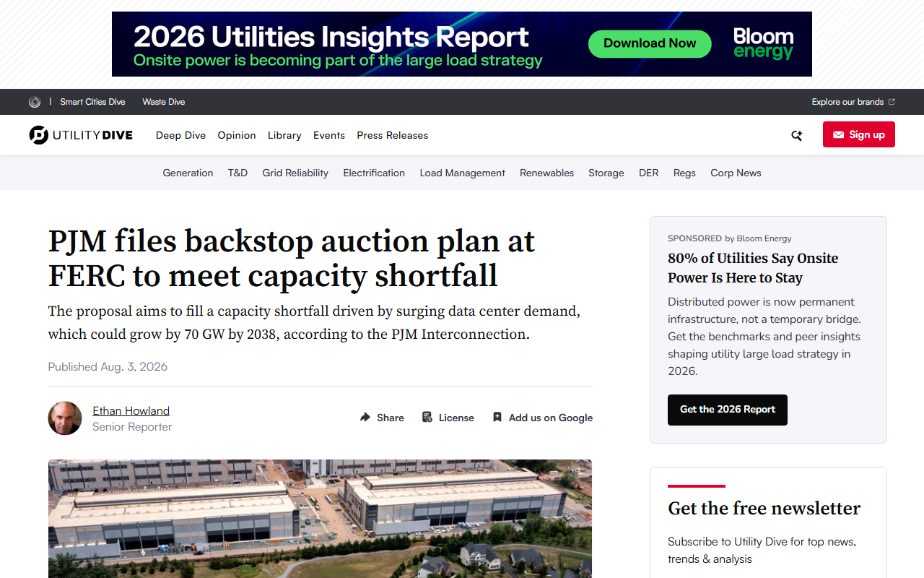Select the Generation topic tab
This screenshot has width=924, height=578.
pyautogui.click(x=188, y=173)
